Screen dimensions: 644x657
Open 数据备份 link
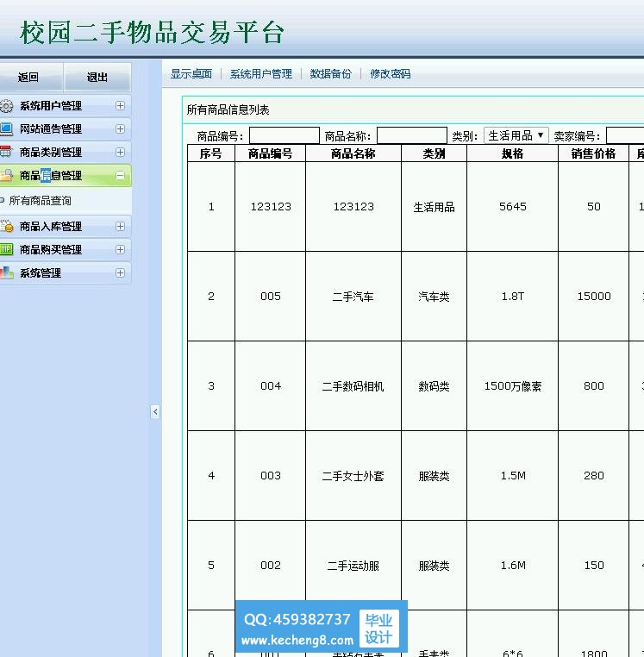pyautogui.click(x=330, y=74)
